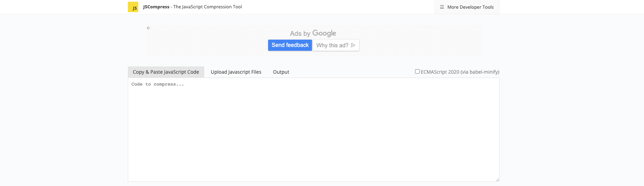Click the AdChoices triangle icon
644x186 pixels.
pyautogui.click(x=353, y=45)
